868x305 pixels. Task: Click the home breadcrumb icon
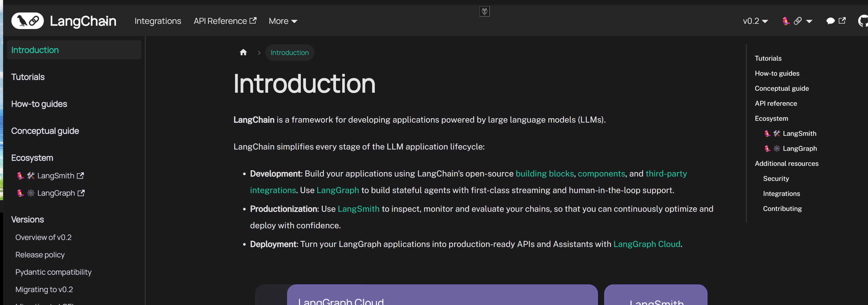243,52
